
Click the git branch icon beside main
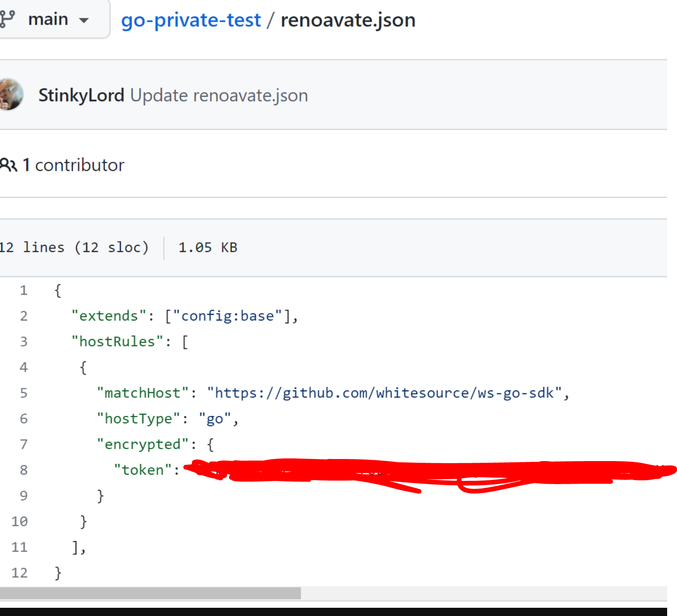[x=8, y=18]
